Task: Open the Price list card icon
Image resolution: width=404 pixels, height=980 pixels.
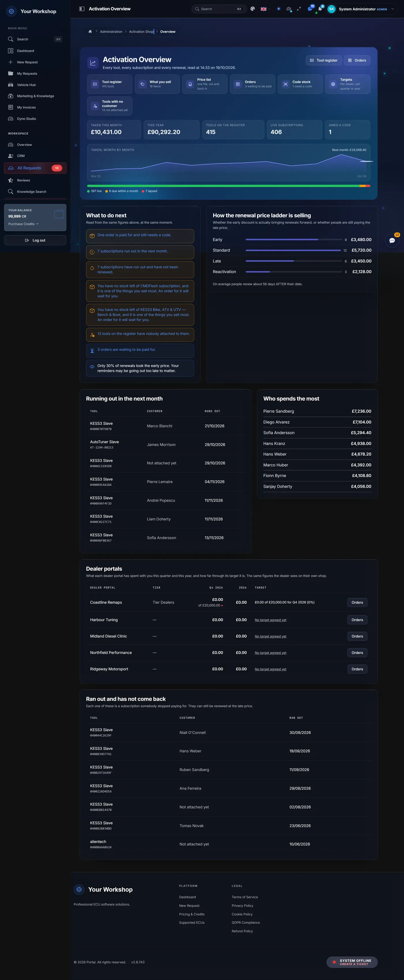Action: [190, 84]
